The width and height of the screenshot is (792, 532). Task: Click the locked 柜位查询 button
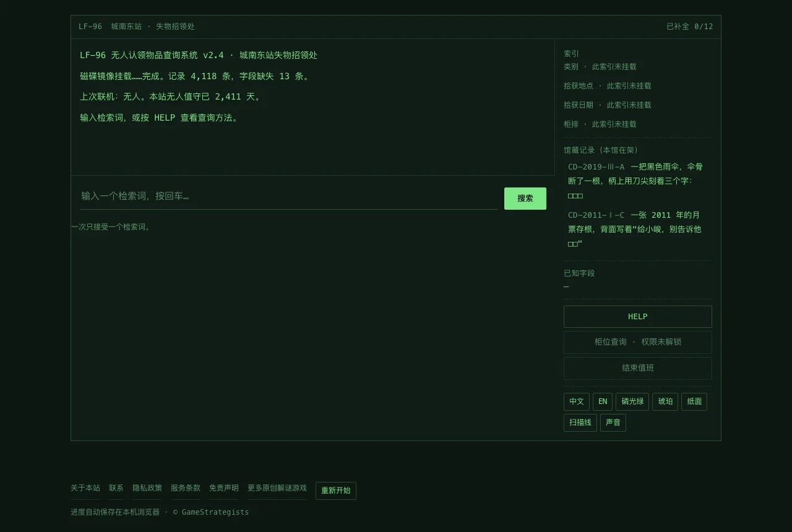tap(637, 342)
